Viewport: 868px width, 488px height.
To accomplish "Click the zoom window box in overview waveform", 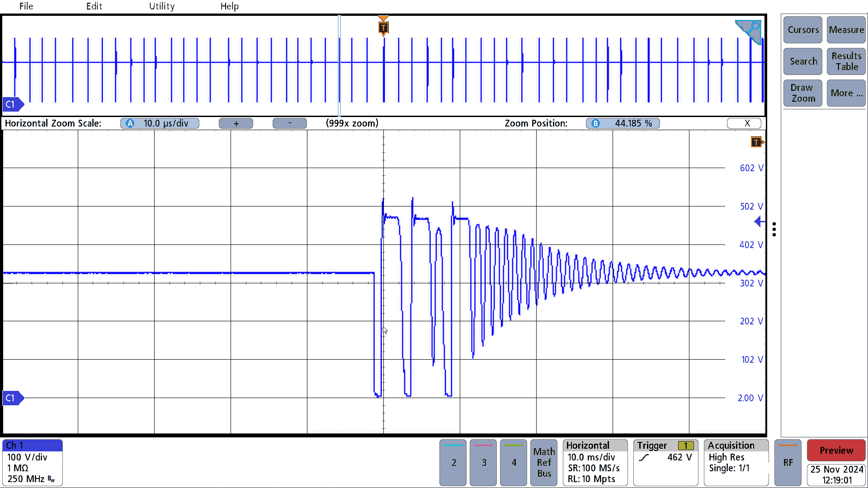I will (339, 66).
